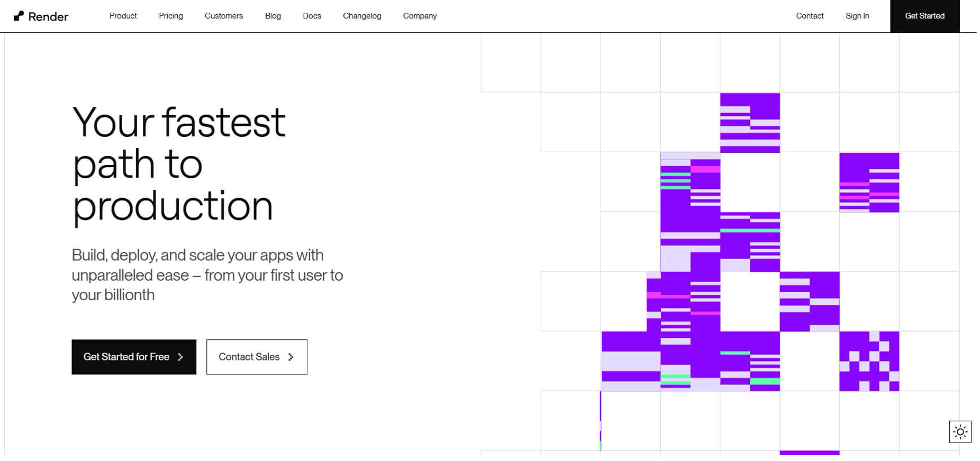Visit the Blog page
The height and width of the screenshot is (461, 980).
[x=273, y=16]
